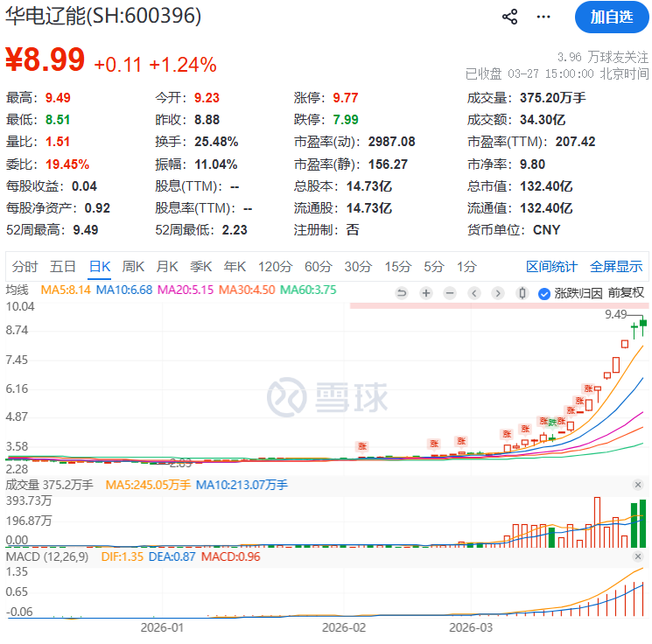This screenshot has height=644, width=652.
Task: Pan chart left with the left arrow icon
Action: [473, 293]
